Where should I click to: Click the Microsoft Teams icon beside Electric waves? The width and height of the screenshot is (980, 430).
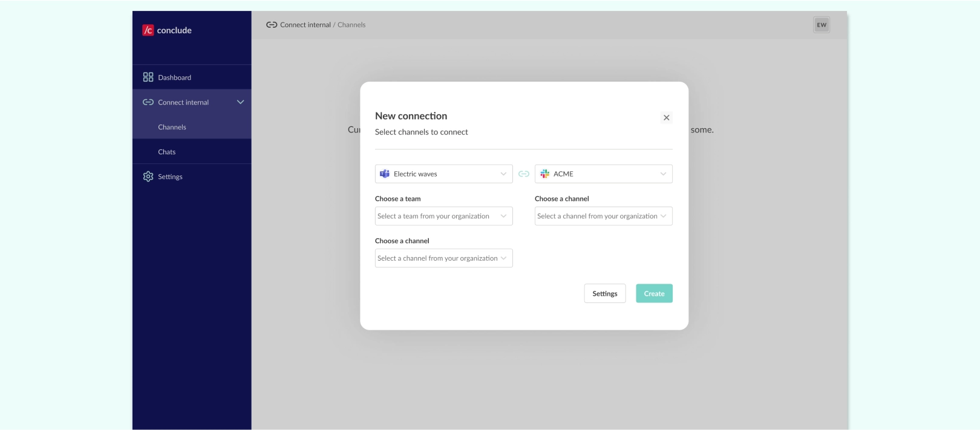tap(385, 174)
